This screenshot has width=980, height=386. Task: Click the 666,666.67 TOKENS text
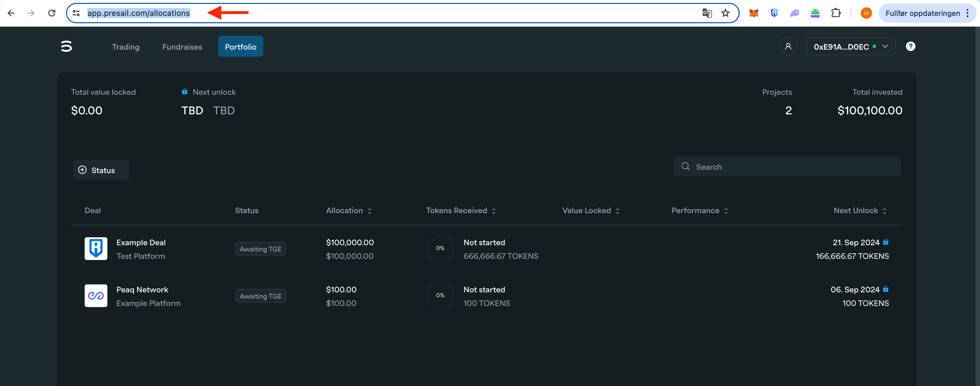[501, 256]
